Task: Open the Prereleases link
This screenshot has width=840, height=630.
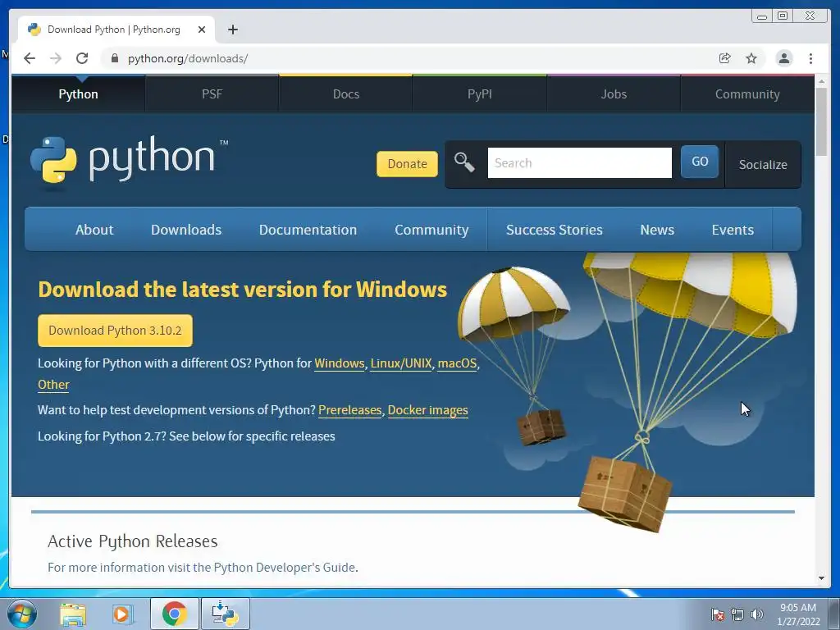Action: coord(349,410)
